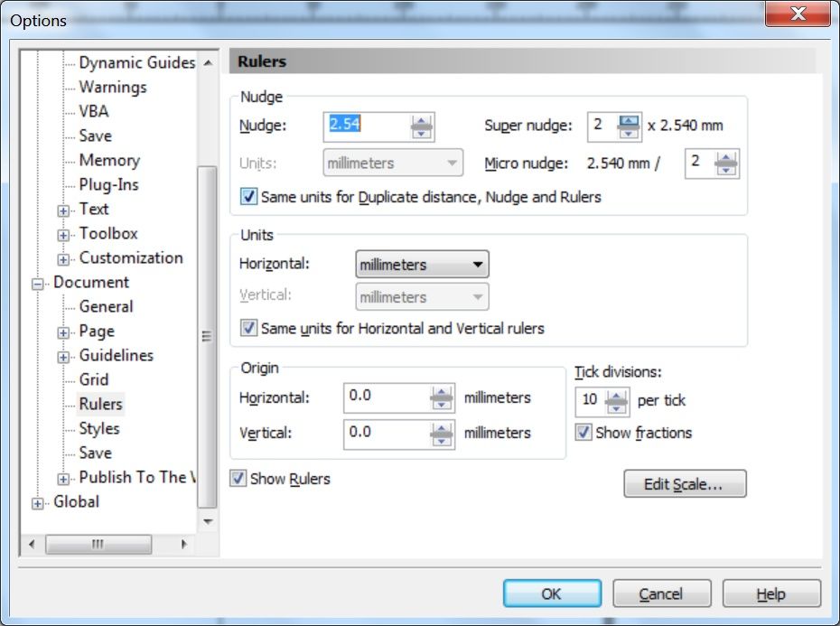
Task: Select Dynamic Guides in the tree
Action: click(x=137, y=62)
